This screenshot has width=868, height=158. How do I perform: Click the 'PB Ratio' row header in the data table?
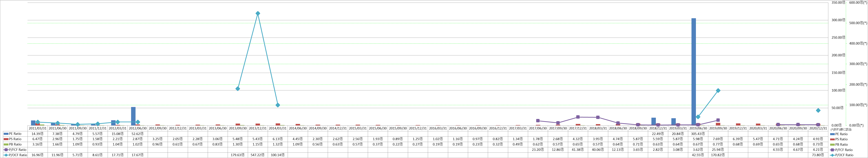[x=16, y=145]
